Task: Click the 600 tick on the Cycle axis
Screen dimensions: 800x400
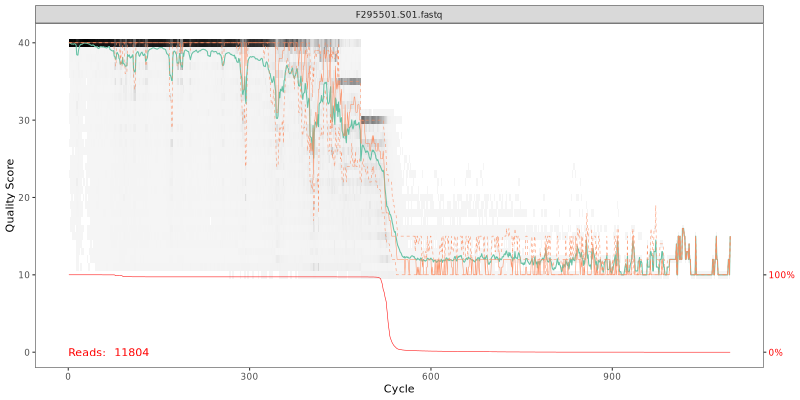Action: coord(431,376)
